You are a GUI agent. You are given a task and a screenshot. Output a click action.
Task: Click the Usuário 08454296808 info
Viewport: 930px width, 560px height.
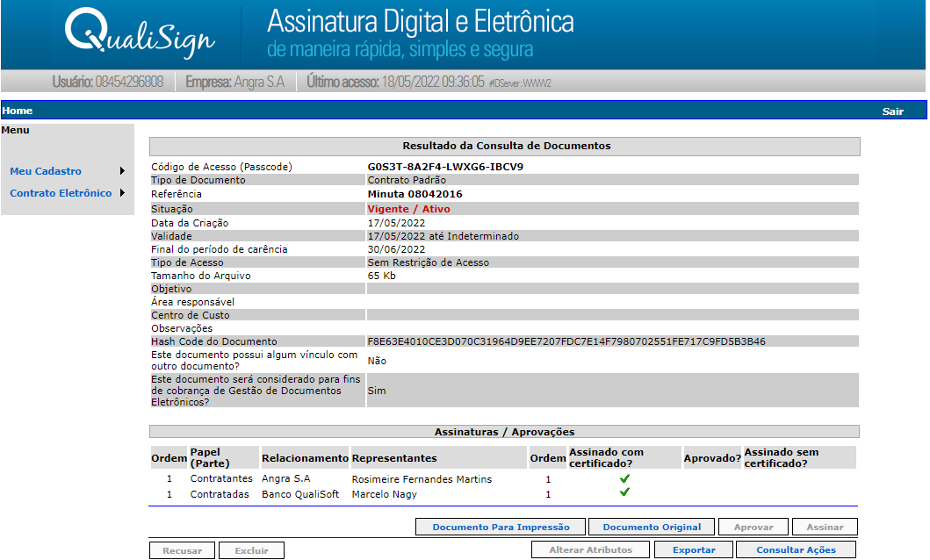[107, 81]
